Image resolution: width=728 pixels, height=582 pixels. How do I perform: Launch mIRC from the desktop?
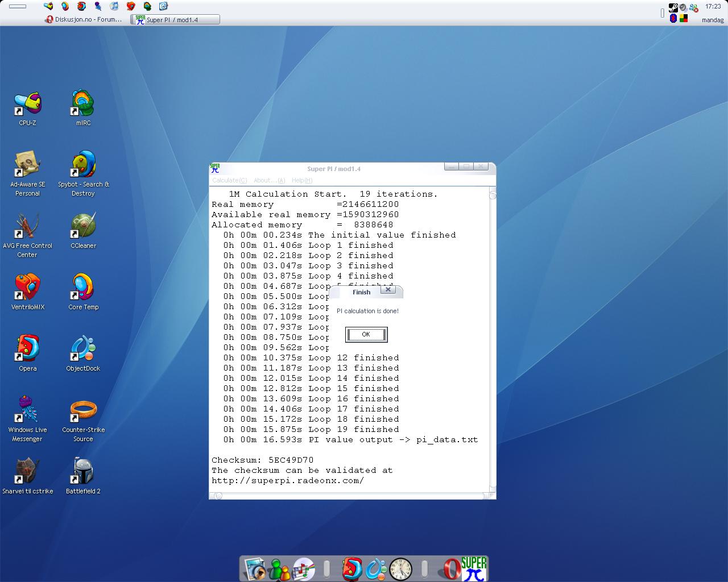pos(83,108)
